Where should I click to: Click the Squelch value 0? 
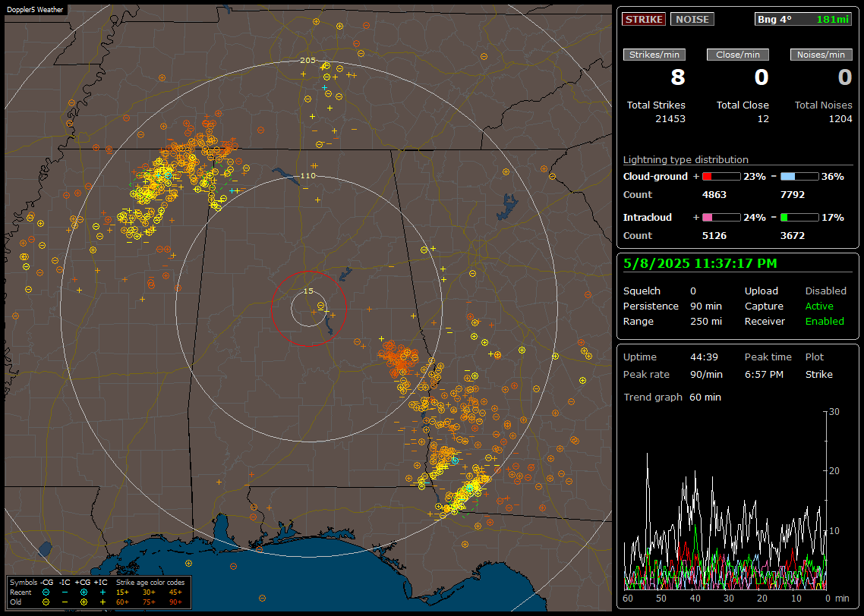693,291
